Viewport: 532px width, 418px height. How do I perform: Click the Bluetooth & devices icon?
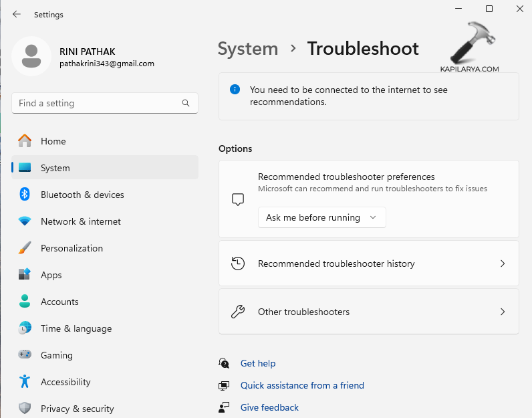click(x=25, y=195)
